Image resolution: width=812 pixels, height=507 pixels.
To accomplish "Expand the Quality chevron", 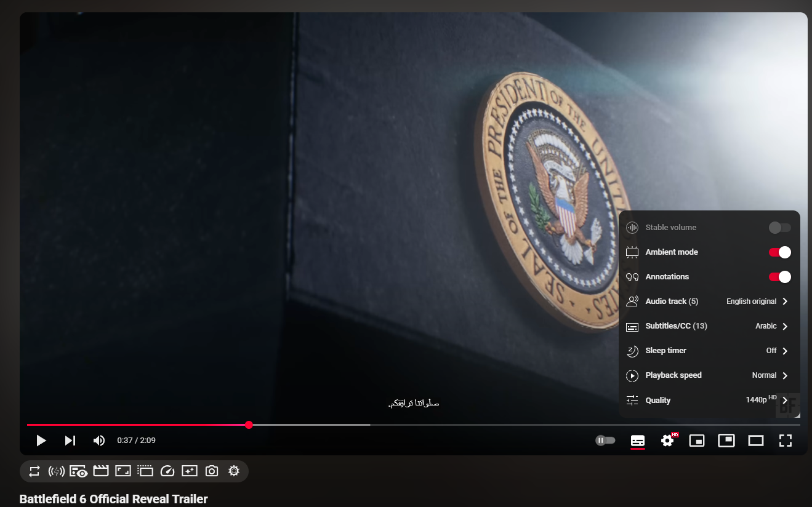I will 786,400.
